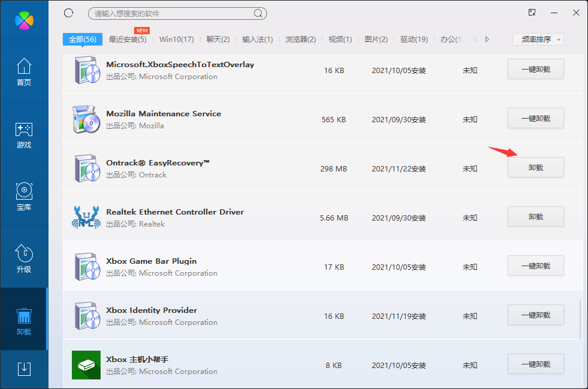
Task: Click the colorful app logo icon
Action: pyautogui.click(x=24, y=20)
